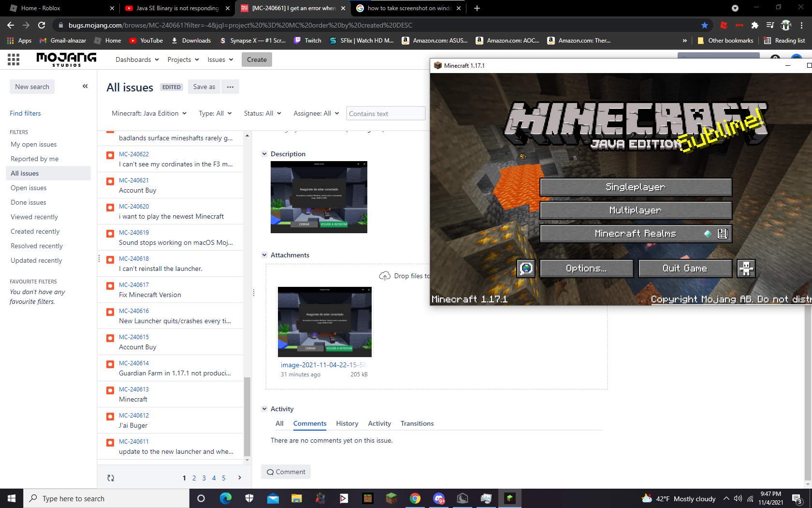Open the Description screenshot thumbnail

pos(319,197)
